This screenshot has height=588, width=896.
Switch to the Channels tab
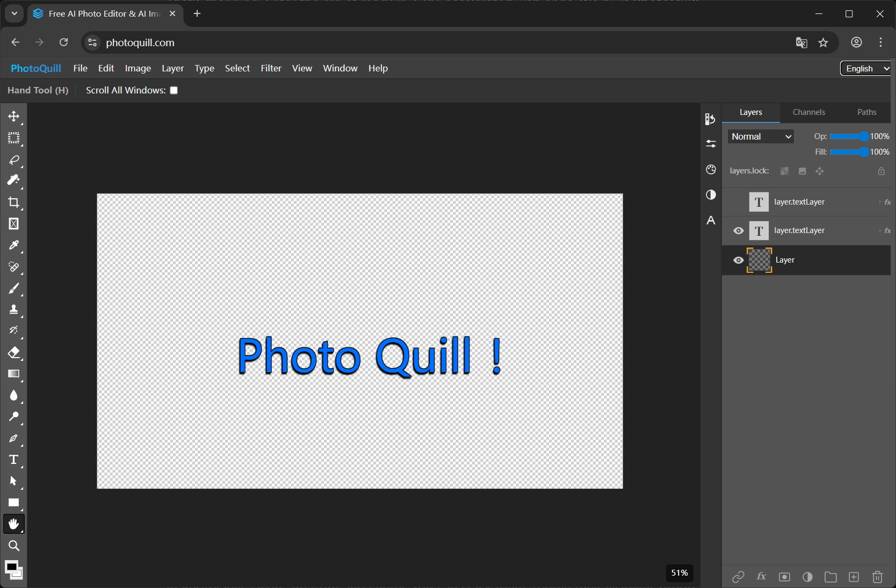click(x=808, y=112)
